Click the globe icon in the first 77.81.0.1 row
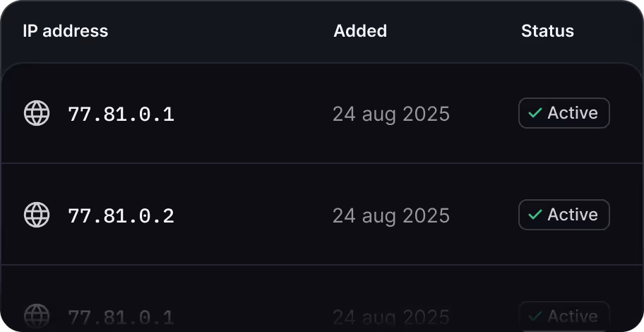Screen dimensions: 644x332 coord(37,113)
